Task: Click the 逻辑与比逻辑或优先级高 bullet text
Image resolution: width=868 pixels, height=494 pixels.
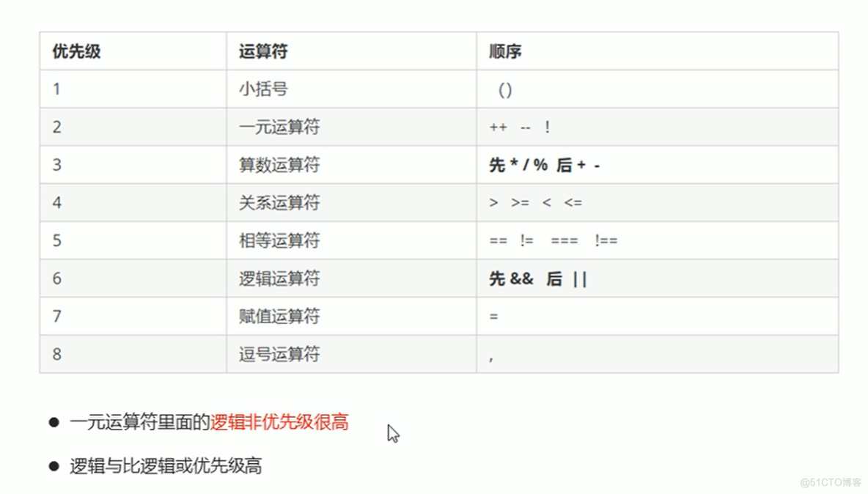Action: pyautogui.click(x=166, y=465)
